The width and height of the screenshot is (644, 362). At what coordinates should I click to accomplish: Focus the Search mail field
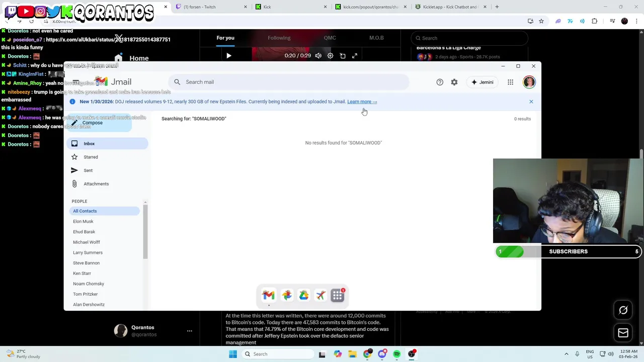[289, 82]
